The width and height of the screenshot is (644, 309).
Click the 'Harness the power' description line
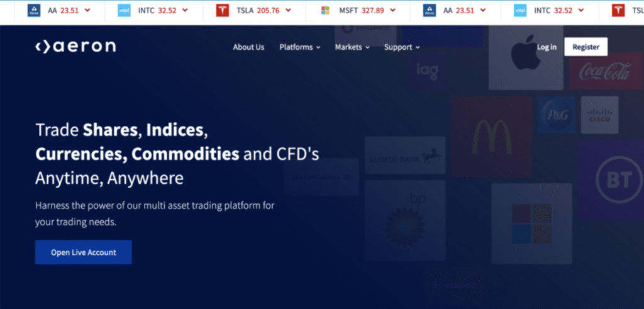(x=155, y=205)
